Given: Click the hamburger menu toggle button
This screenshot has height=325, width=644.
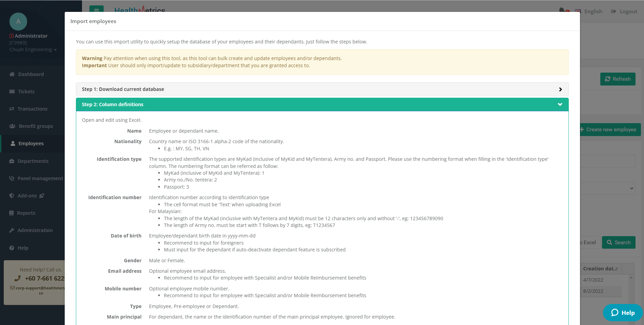Looking at the screenshot, I should click(97, 9).
